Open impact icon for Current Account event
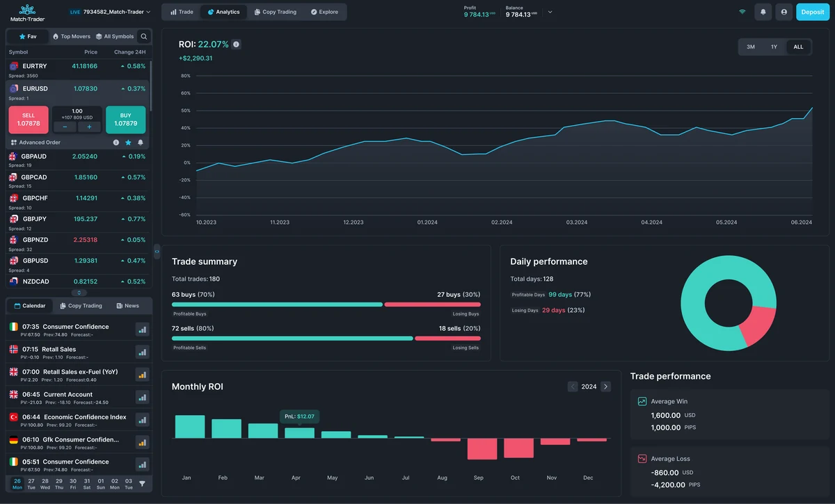835x504 pixels. 142,398
